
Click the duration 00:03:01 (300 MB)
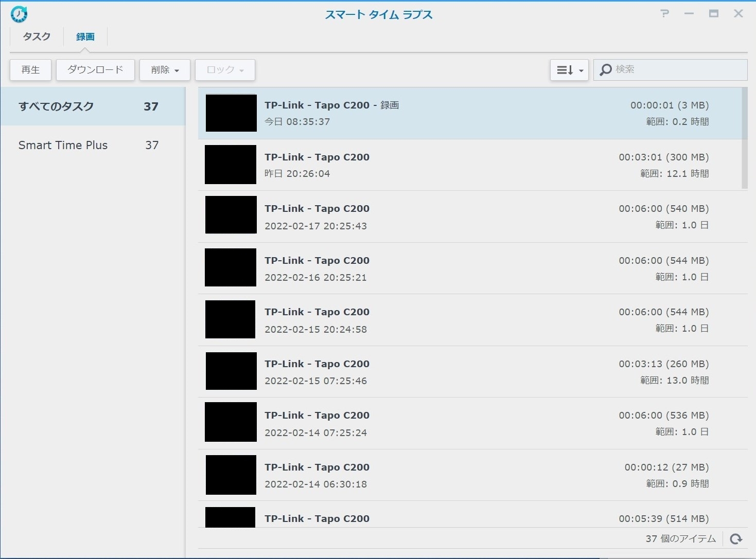(664, 157)
